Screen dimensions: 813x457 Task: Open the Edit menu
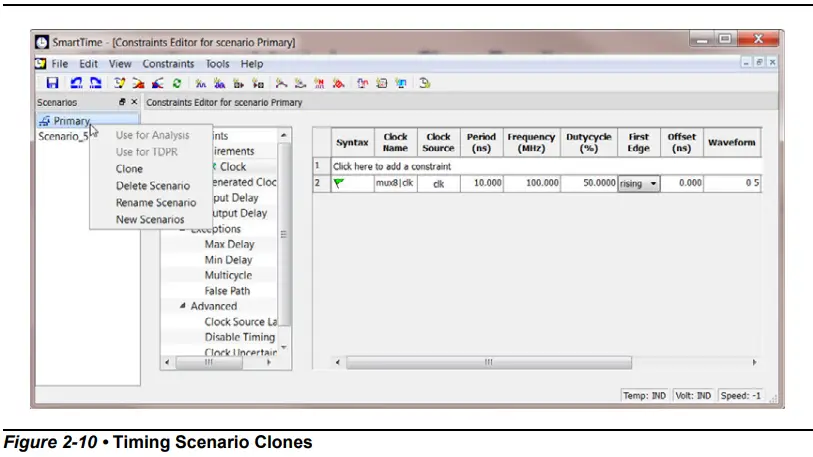click(x=88, y=64)
